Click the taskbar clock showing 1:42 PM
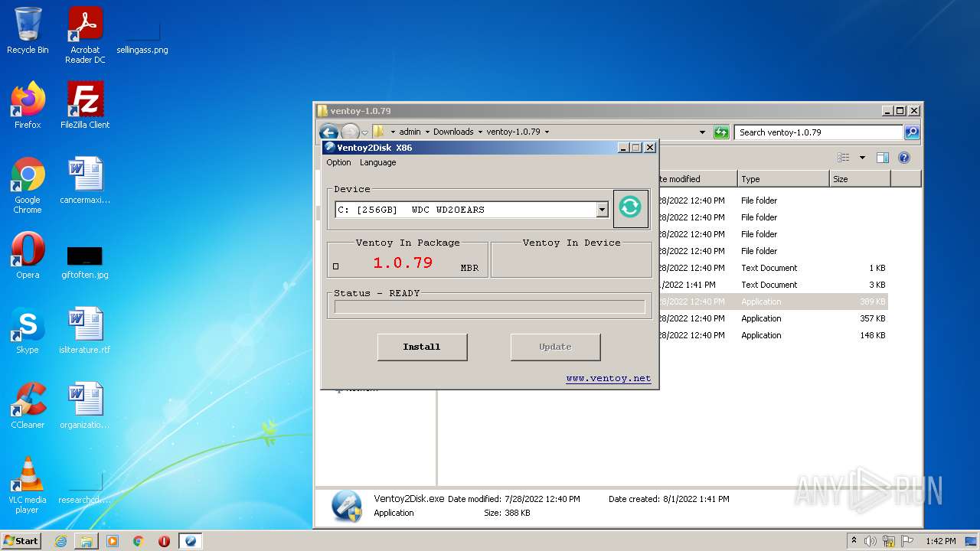 (x=940, y=541)
